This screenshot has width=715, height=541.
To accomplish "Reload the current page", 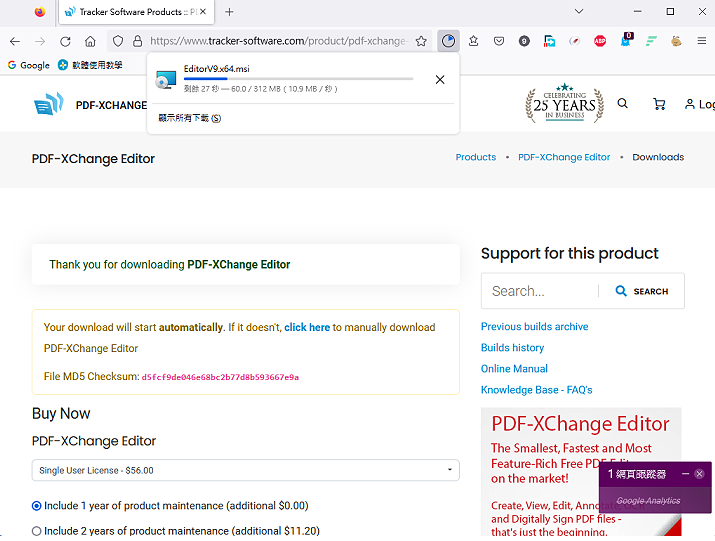I will point(65,42).
